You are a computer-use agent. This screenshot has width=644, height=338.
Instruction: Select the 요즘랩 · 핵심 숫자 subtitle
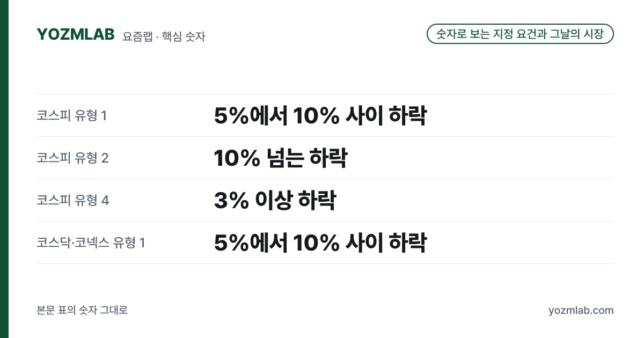click(x=164, y=36)
